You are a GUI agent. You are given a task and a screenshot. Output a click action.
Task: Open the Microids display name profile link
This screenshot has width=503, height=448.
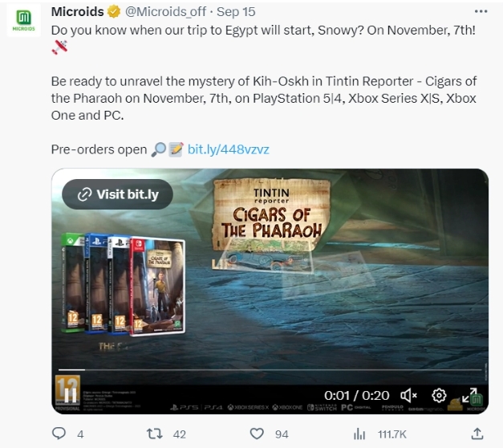coord(77,11)
